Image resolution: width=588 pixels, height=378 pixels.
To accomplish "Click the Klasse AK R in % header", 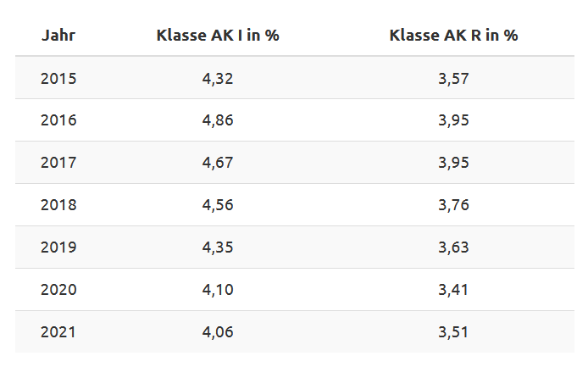I will (453, 36).
